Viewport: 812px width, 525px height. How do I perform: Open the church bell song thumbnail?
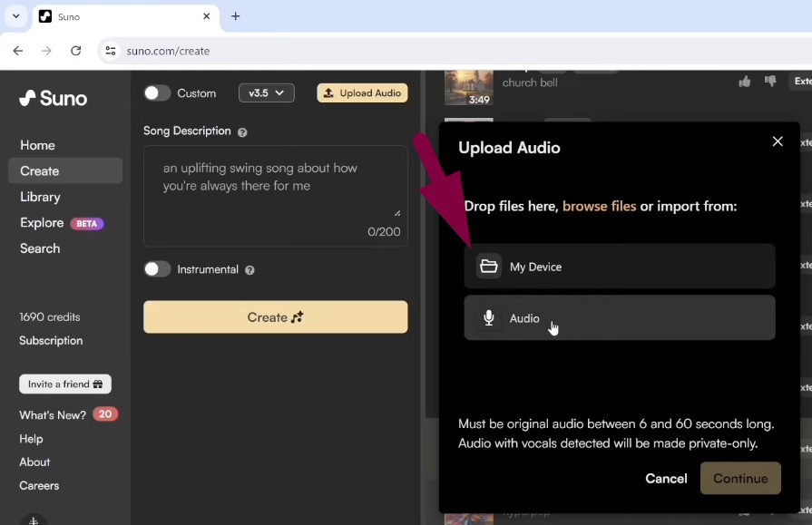(469, 87)
